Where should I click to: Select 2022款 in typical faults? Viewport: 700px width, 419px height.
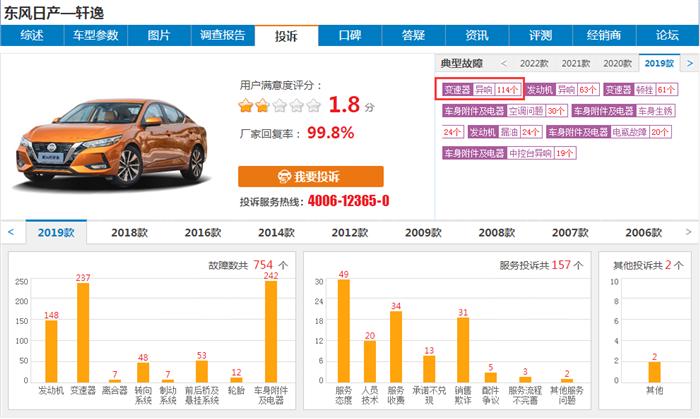[534, 63]
